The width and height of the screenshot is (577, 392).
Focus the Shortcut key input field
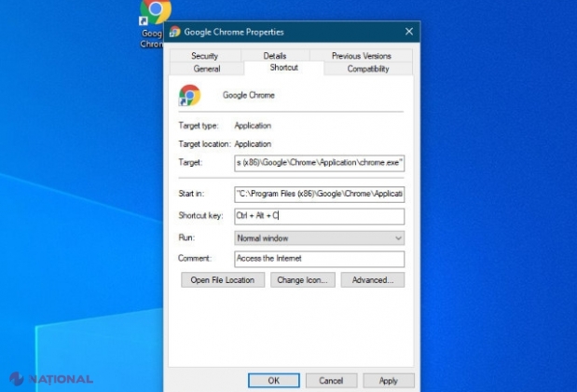pos(319,216)
